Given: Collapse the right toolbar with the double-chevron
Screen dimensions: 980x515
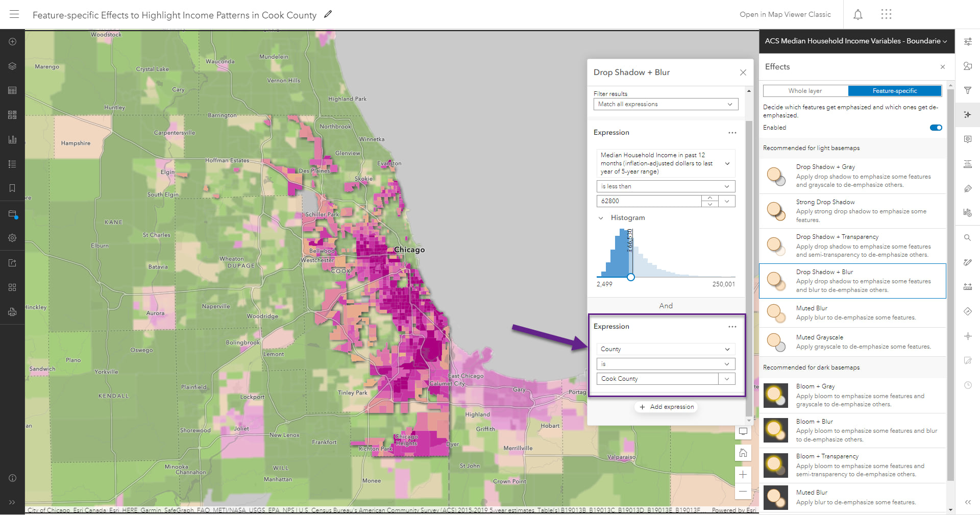Looking at the screenshot, I should (968, 502).
